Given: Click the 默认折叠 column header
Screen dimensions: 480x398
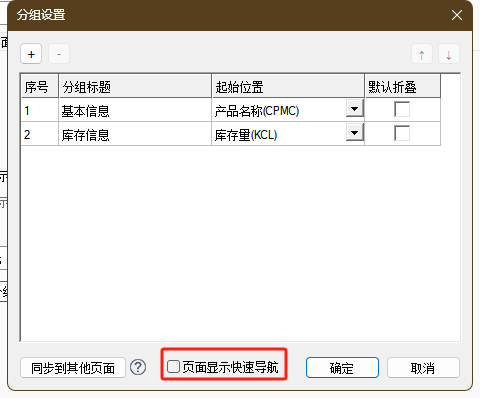Looking at the screenshot, I should 403,86.
